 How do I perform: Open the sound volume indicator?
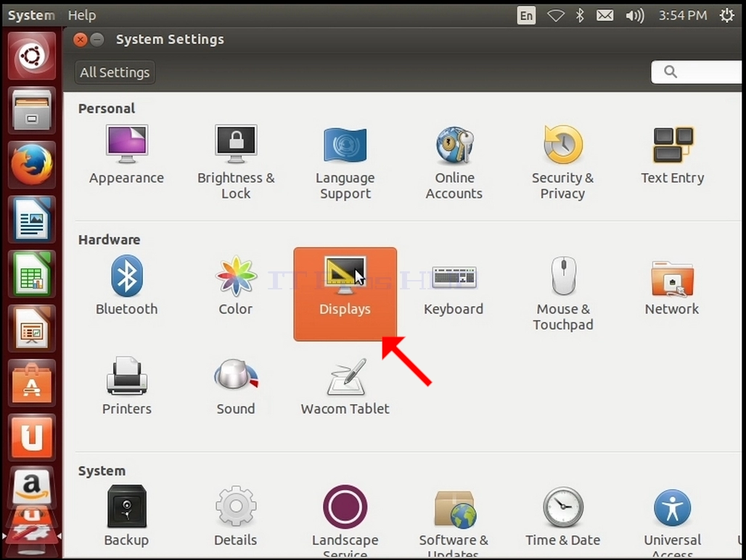(x=635, y=16)
